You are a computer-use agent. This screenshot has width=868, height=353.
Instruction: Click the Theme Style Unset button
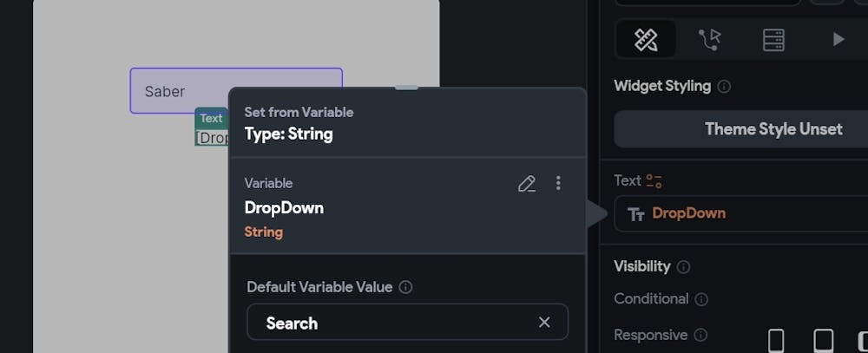click(773, 129)
